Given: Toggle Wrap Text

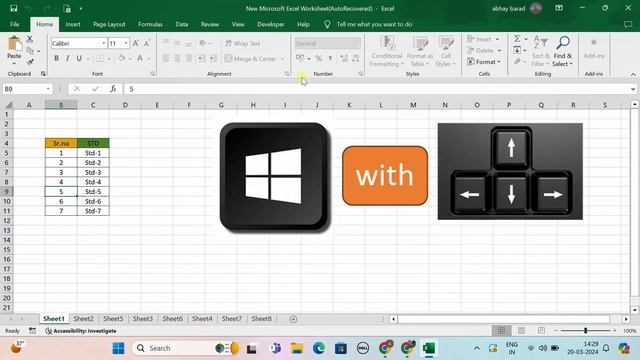Looking at the screenshot, I should tap(242, 43).
